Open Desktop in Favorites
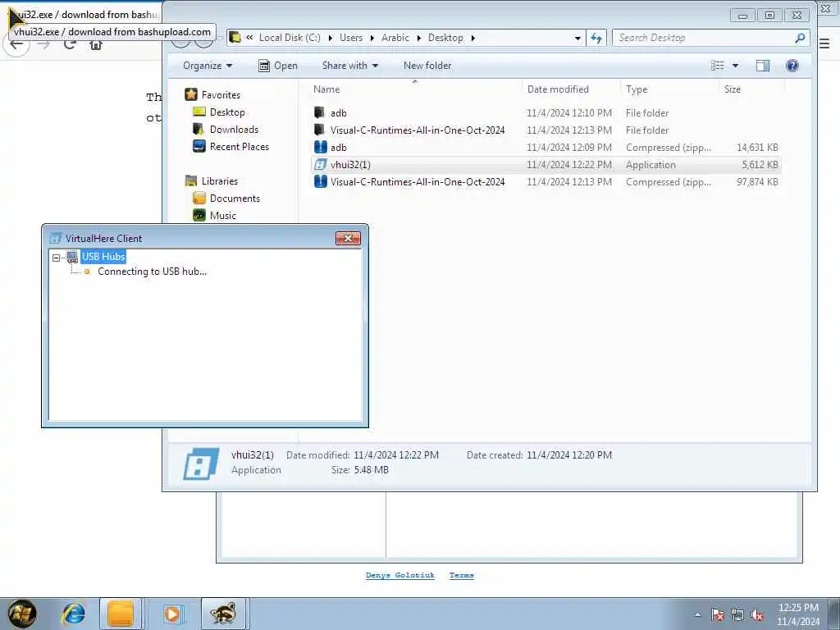Screen dimensions: 840x630 pos(227,112)
